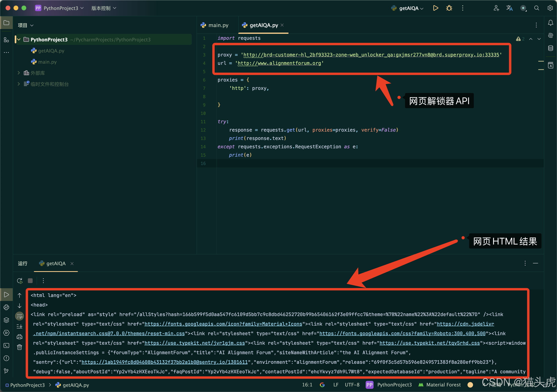
Task: Open the Database tool window icon
Action: click(x=550, y=48)
